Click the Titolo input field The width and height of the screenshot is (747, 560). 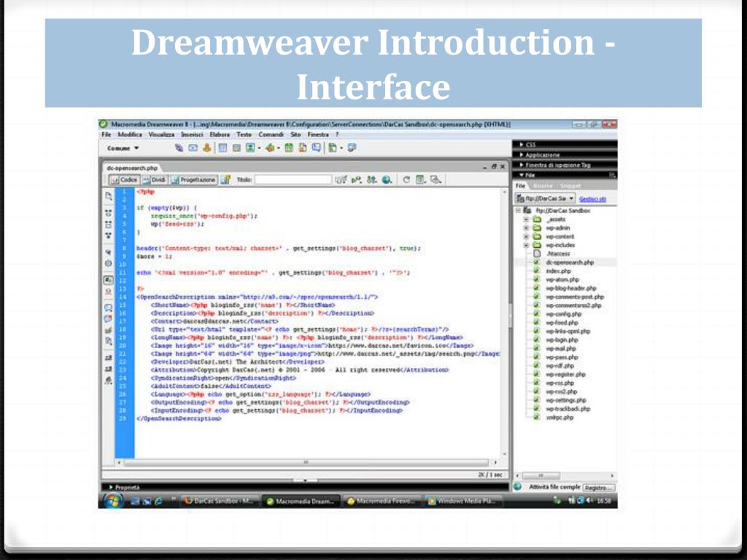coord(293,179)
